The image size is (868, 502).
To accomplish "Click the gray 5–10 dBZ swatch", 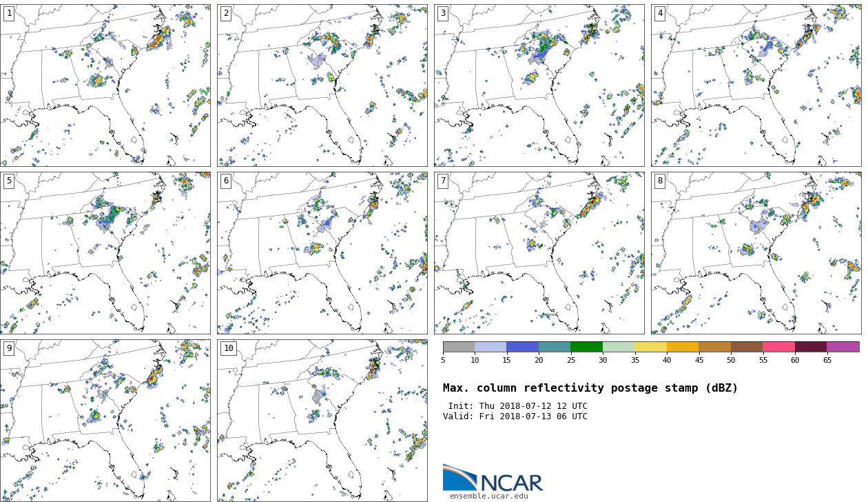I will point(459,347).
